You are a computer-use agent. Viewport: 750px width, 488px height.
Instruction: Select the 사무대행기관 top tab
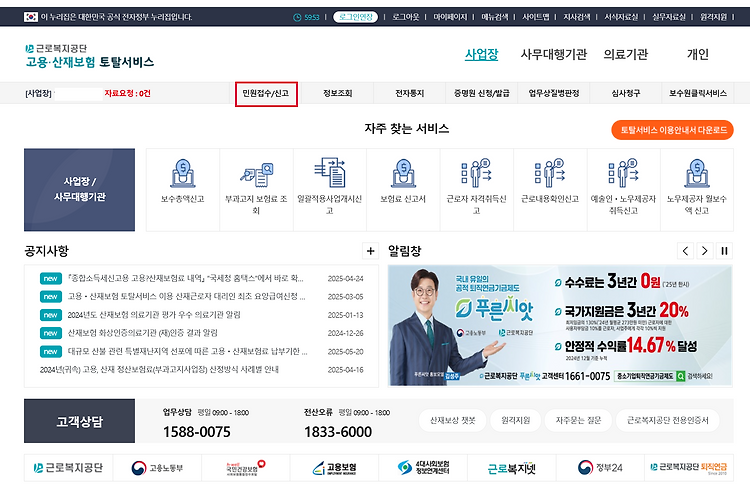coord(554,55)
